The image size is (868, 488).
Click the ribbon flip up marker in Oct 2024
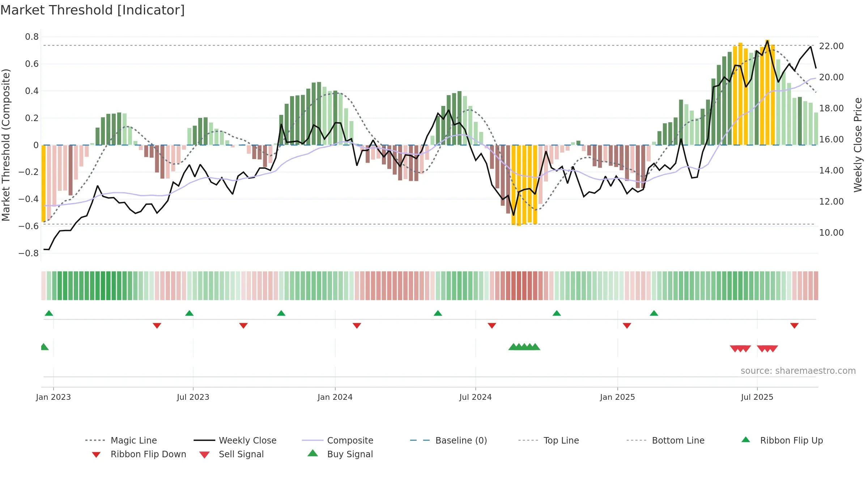[557, 313]
